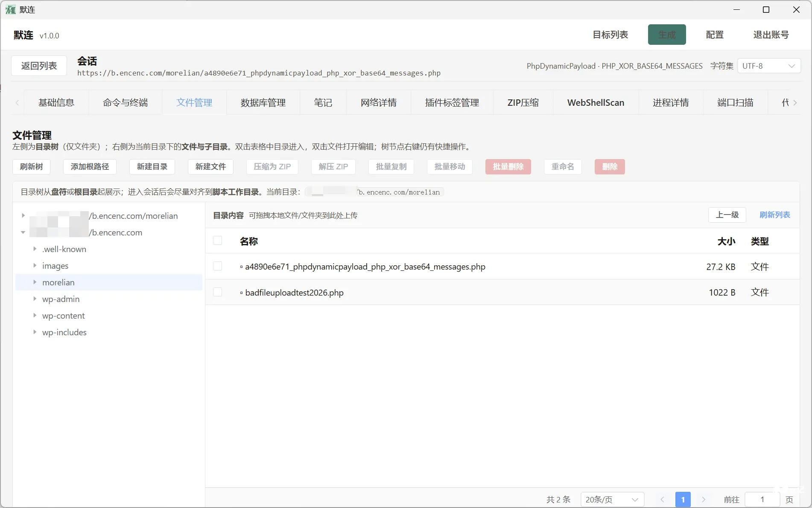Check the select-all checkbox in the file list header
This screenshot has height=508, width=812.
(x=218, y=241)
